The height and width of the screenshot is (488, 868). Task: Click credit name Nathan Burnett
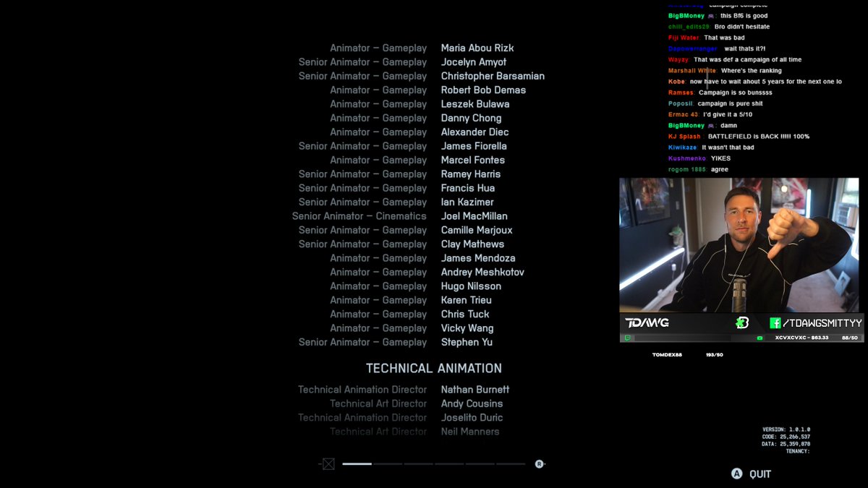[x=475, y=390]
